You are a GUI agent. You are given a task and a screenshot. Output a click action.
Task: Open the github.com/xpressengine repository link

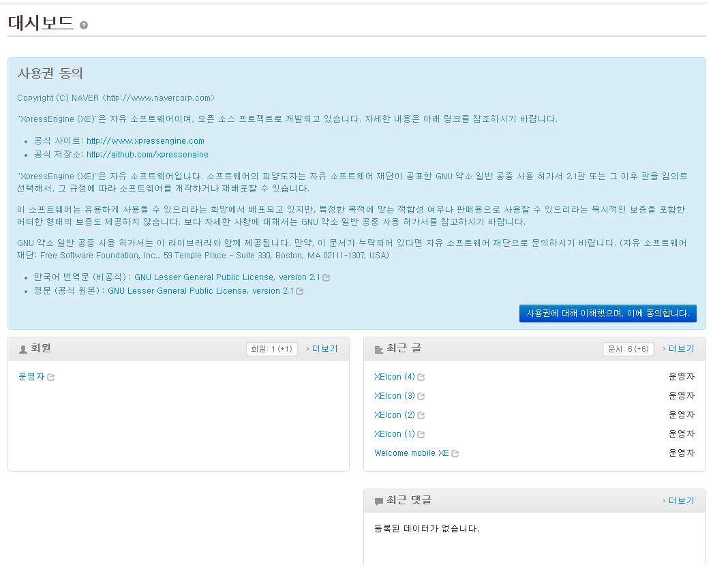point(147,155)
